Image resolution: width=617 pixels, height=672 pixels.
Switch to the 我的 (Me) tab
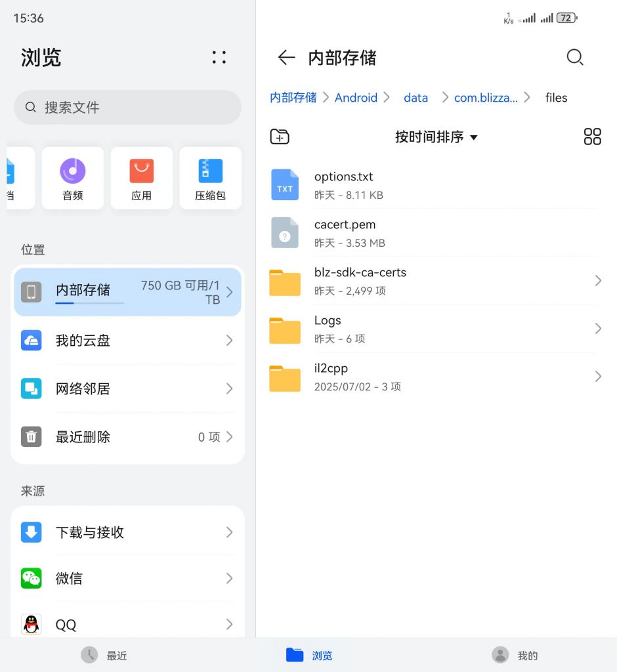(514, 654)
